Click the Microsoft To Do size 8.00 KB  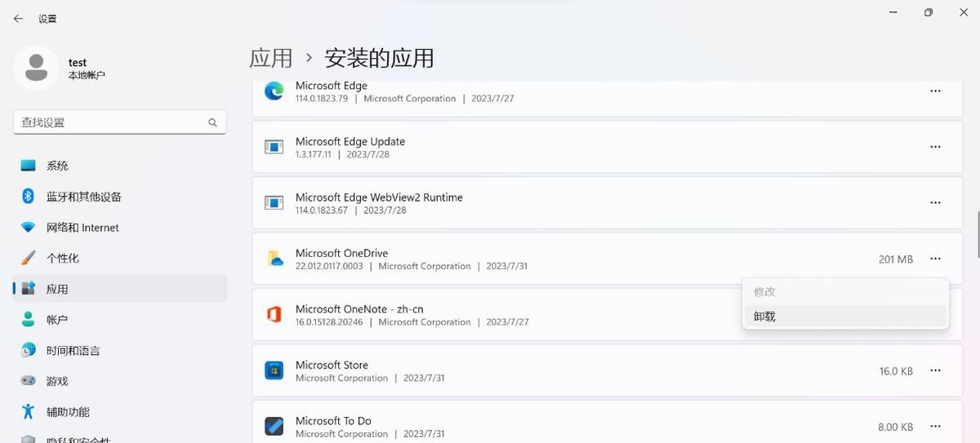895,427
